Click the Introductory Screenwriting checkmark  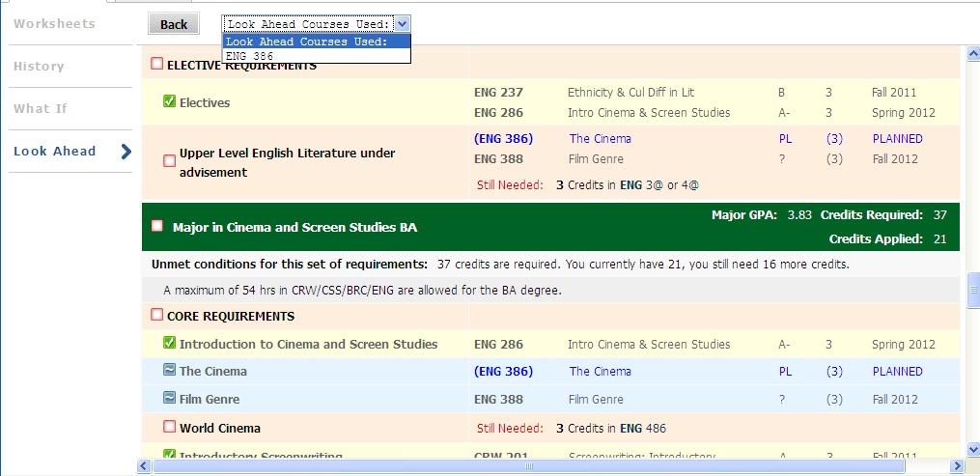(x=169, y=454)
